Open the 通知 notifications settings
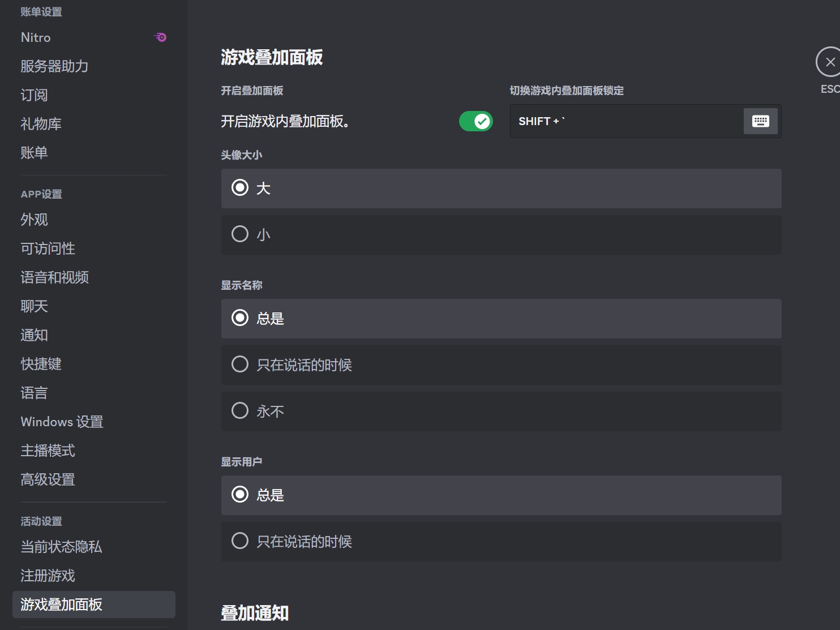 [35, 335]
